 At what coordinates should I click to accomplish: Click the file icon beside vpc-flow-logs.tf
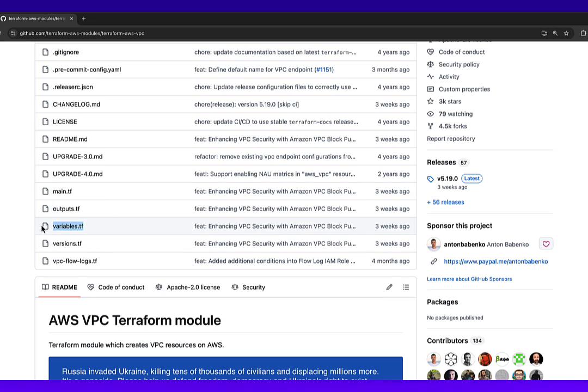(45, 261)
